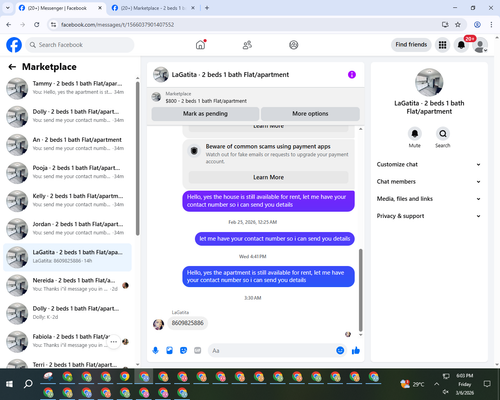Viewport: 500px width, 400px height.
Task: Open Nereida conversation
Action: tap(67, 285)
